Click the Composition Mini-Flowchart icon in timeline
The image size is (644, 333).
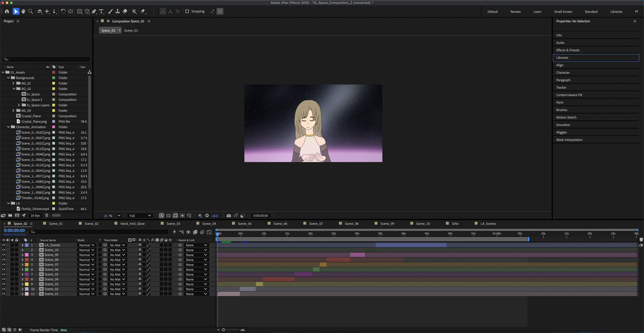pyautogui.click(x=181, y=232)
